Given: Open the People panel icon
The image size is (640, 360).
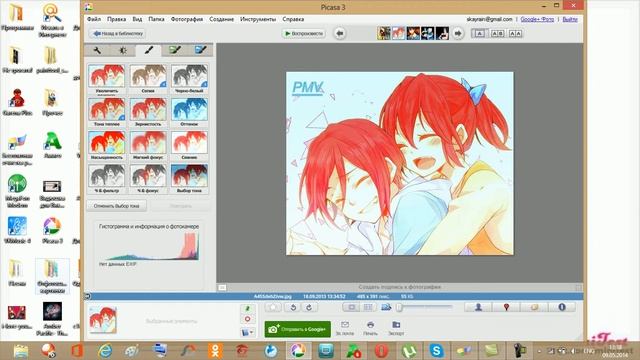Looking at the screenshot, I should point(478,307).
